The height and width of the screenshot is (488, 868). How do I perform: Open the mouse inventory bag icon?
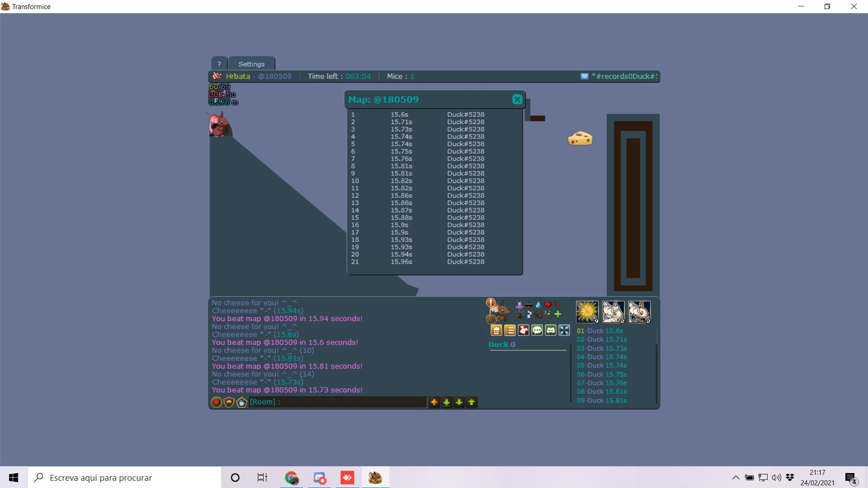[491, 319]
